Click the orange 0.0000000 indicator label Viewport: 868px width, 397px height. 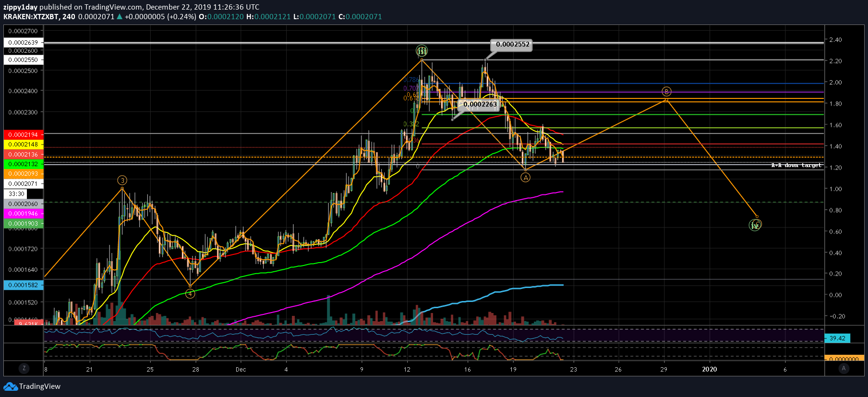click(844, 359)
